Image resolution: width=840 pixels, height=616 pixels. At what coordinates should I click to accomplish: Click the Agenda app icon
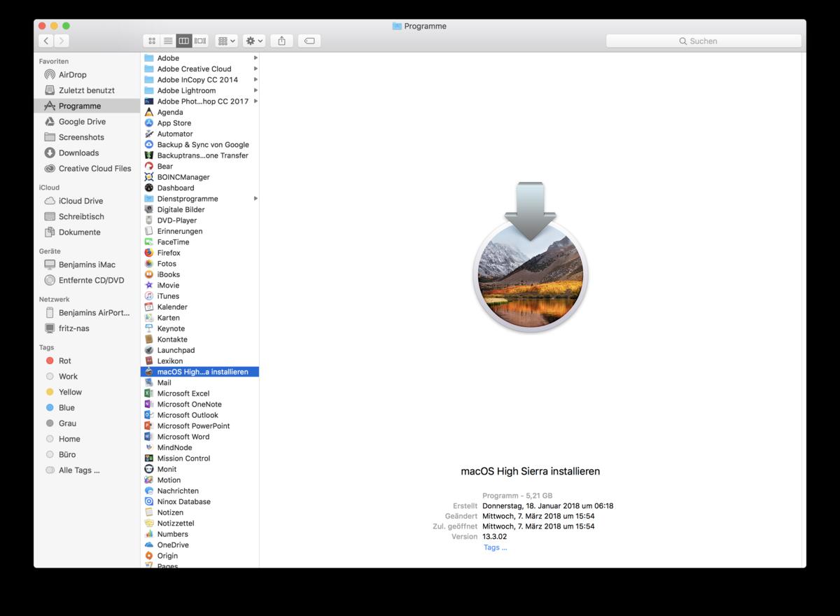149,112
